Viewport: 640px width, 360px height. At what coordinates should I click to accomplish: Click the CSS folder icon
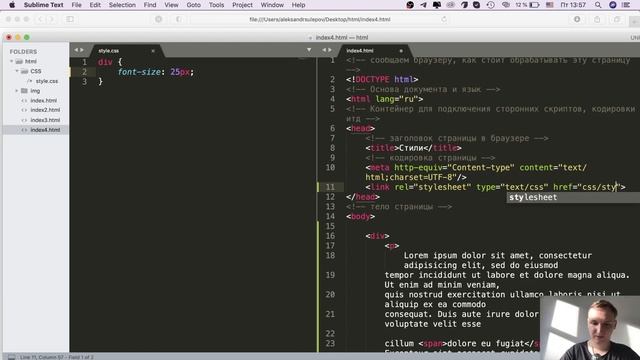24,71
